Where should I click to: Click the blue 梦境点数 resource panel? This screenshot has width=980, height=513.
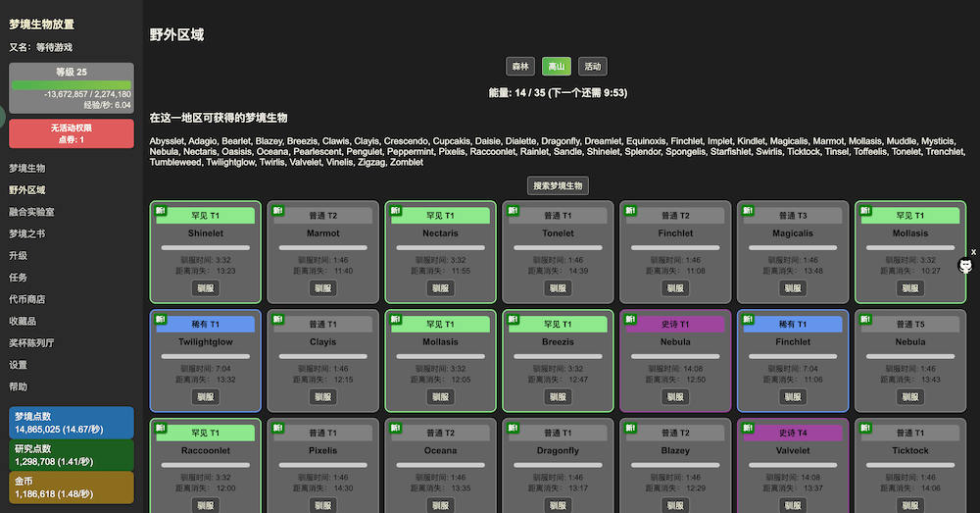click(x=71, y=423)
